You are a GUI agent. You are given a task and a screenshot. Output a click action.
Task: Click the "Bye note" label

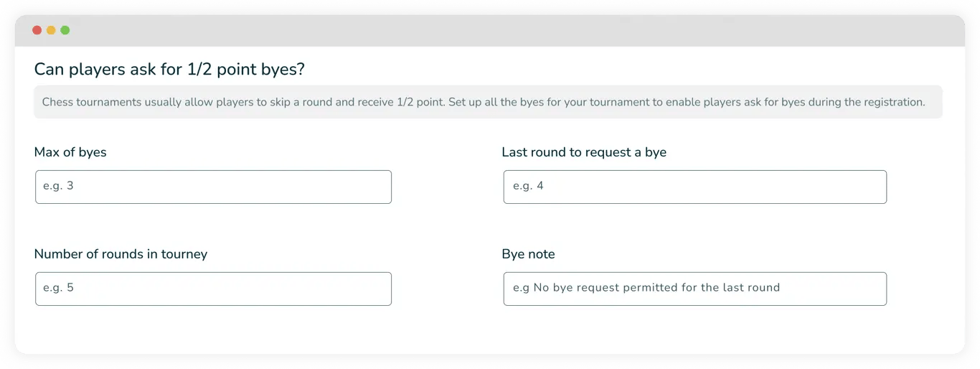(x=528, y=254)
